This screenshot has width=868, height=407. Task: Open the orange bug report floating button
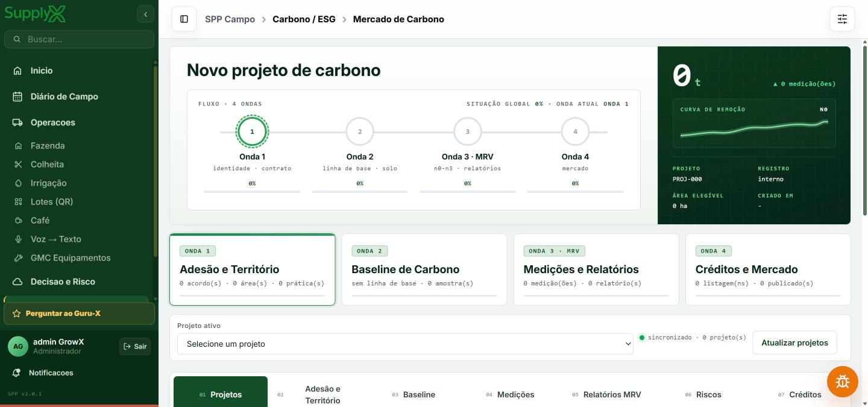point(843,382)
